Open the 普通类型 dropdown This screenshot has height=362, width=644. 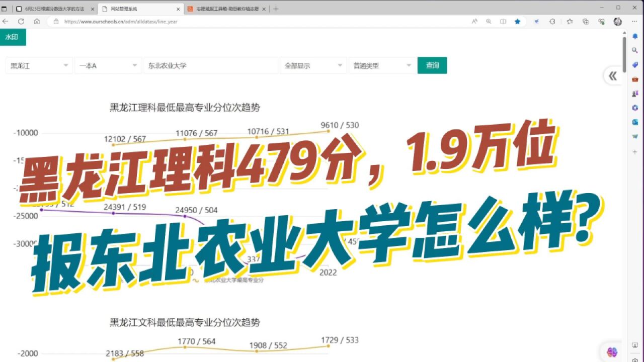click(x=382, y=65)
